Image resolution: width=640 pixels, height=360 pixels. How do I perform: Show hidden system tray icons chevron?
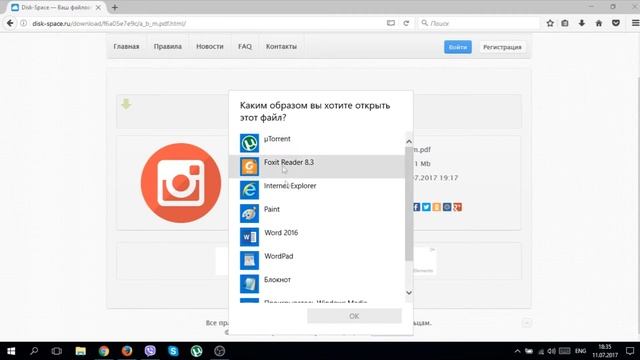(x=517, y=351)
